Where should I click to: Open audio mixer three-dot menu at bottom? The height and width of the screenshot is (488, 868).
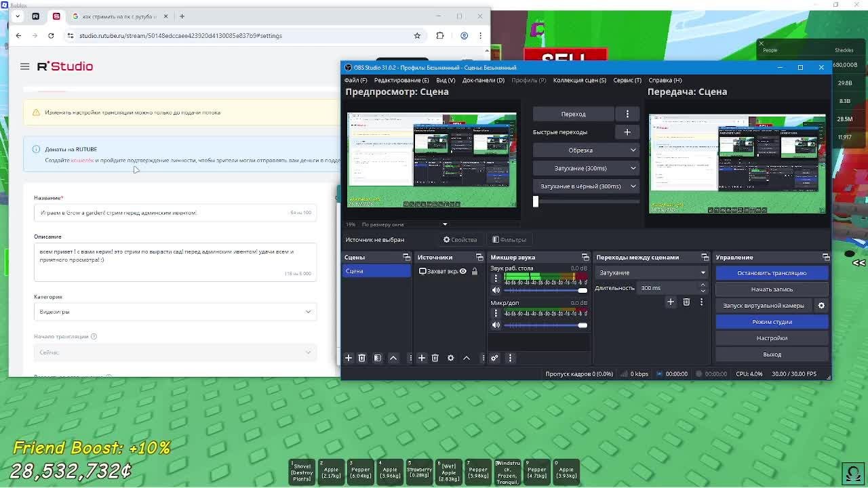510,358
